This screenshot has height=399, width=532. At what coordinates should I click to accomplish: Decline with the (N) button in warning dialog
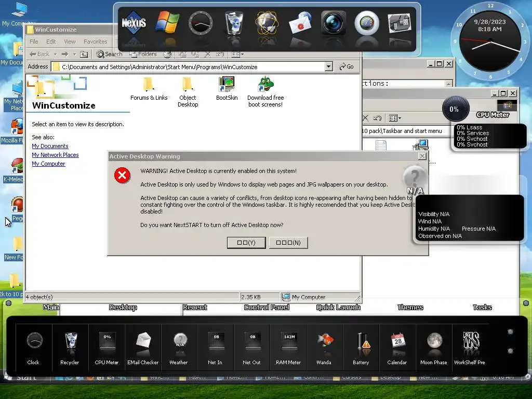pos(288,243)
